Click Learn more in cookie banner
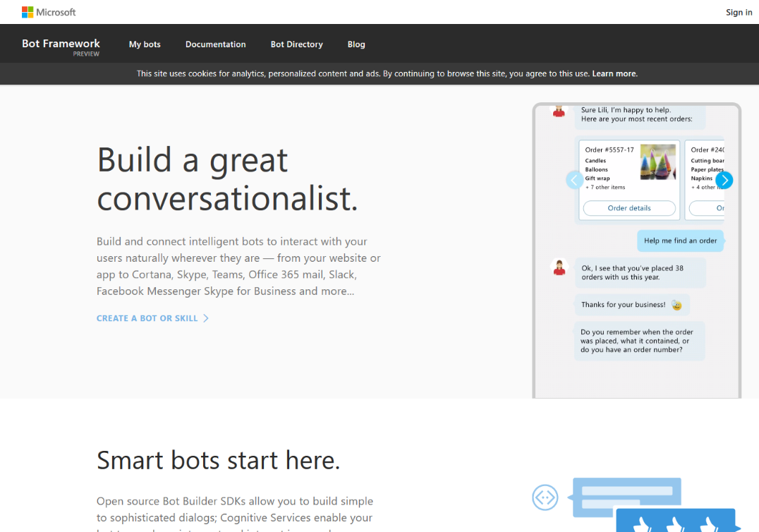This screenshot has height=532, width=759. click(x=615, y=73)
